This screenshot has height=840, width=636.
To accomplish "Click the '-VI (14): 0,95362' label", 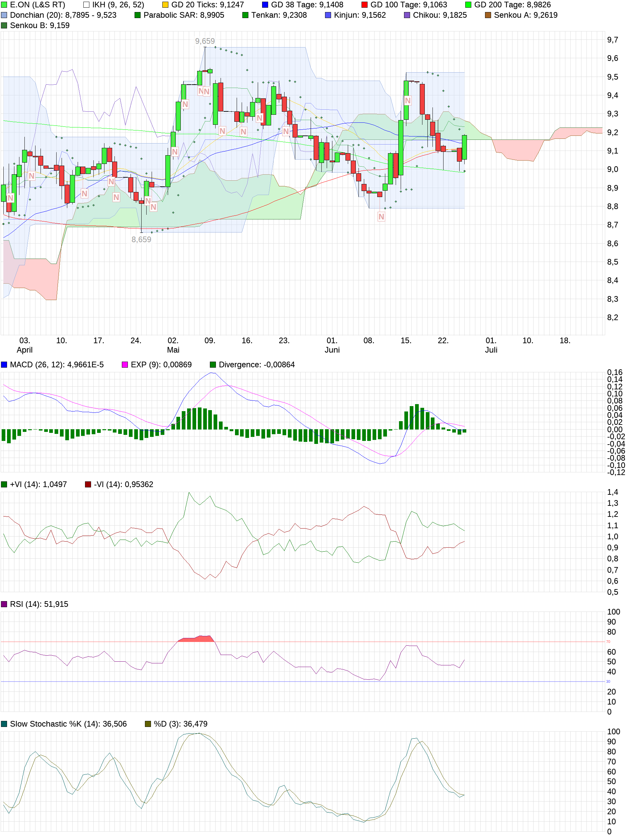I will 124,485.
